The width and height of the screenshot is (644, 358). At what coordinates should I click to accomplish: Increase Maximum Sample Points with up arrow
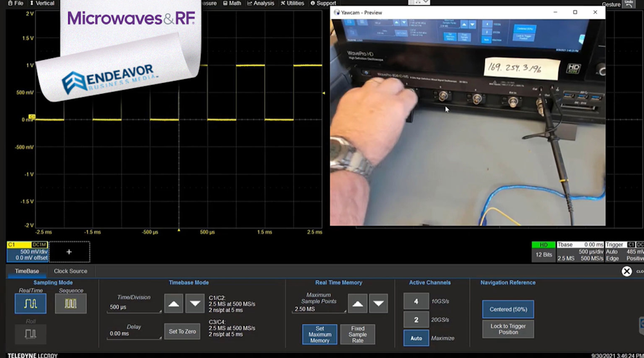tap(357, 303)
